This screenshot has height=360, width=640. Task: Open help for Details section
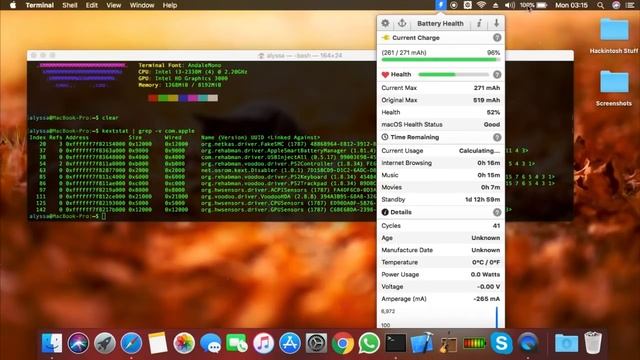click(x=497, y=212)
